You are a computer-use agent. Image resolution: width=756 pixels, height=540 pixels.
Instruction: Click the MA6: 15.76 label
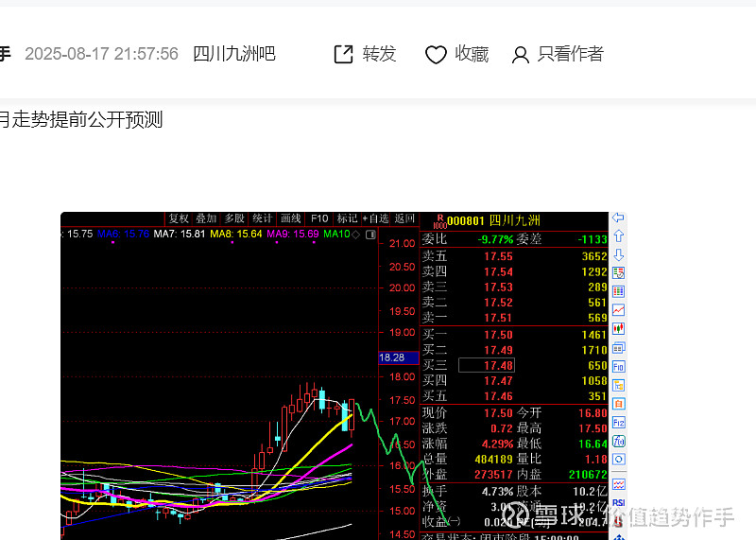pos(124,234)
